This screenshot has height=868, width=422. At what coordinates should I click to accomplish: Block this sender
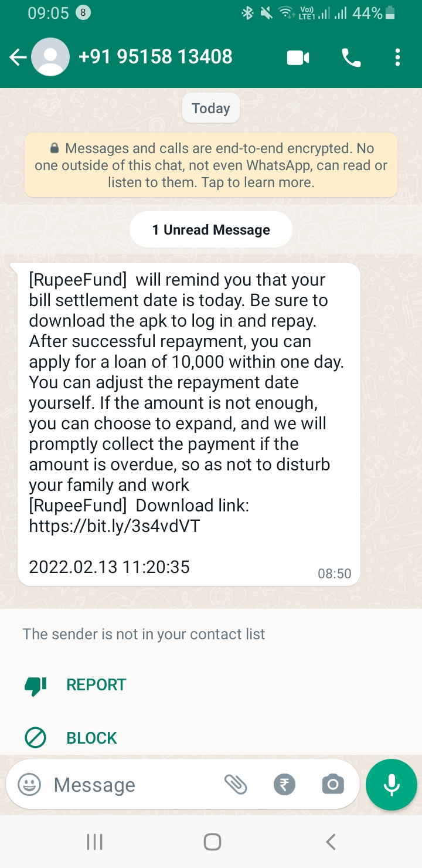coord(91,738)
